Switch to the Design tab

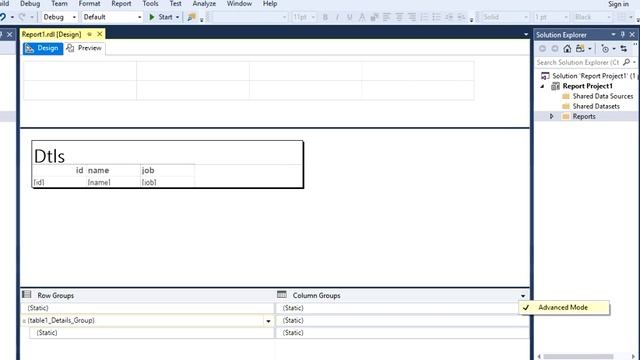point(43,48)
